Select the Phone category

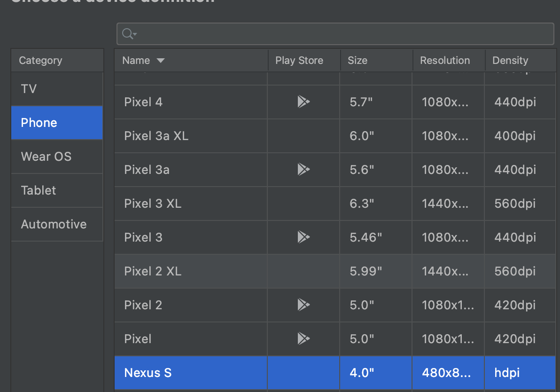[x=57, y=123]
